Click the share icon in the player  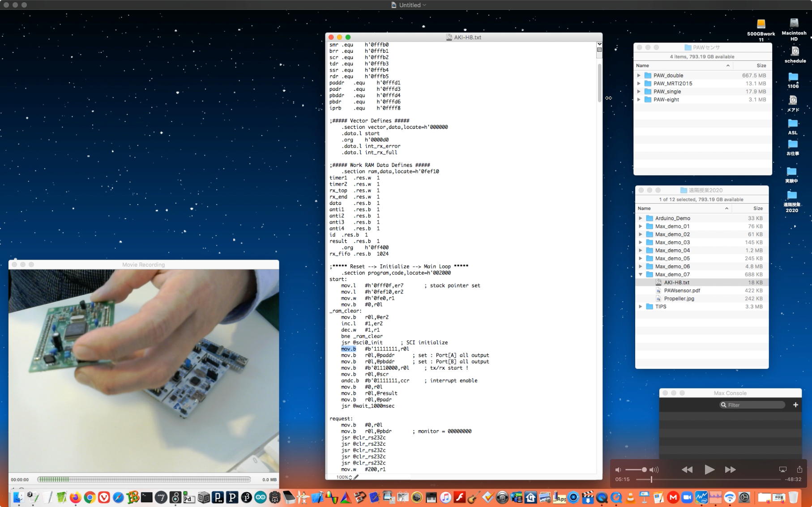tap(799, 469)
